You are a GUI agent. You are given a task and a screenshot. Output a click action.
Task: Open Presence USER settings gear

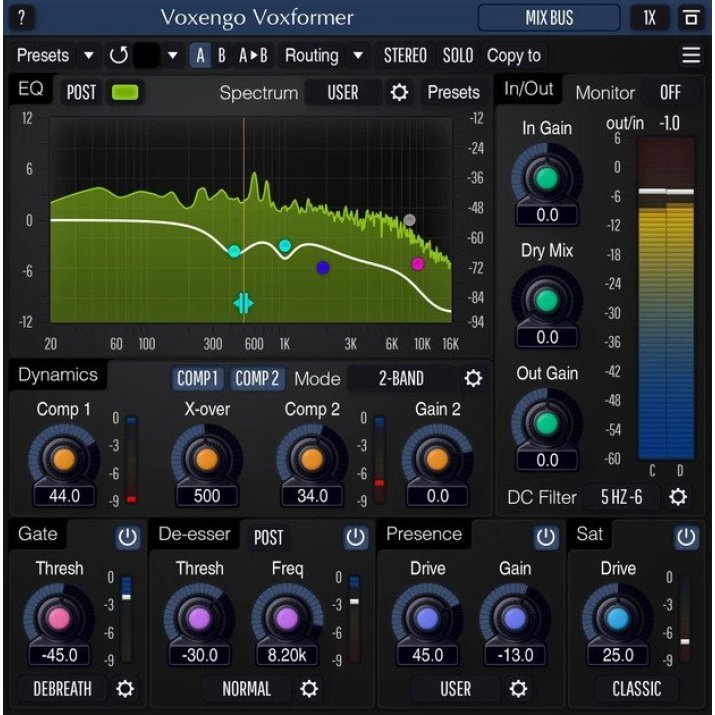tap(518, 689)
